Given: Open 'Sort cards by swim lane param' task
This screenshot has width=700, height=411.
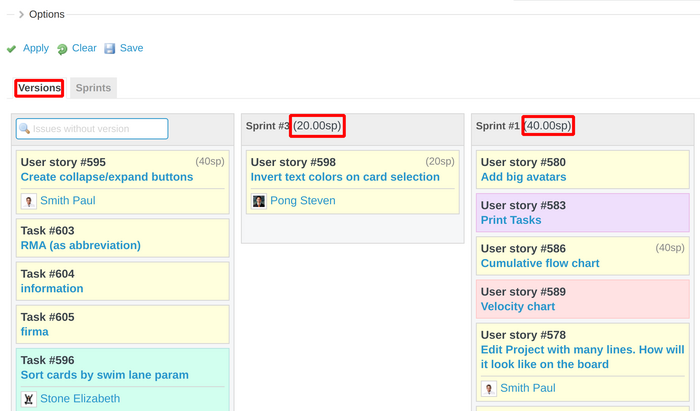Looking at the screenshot, I should [x=105, y=375].
